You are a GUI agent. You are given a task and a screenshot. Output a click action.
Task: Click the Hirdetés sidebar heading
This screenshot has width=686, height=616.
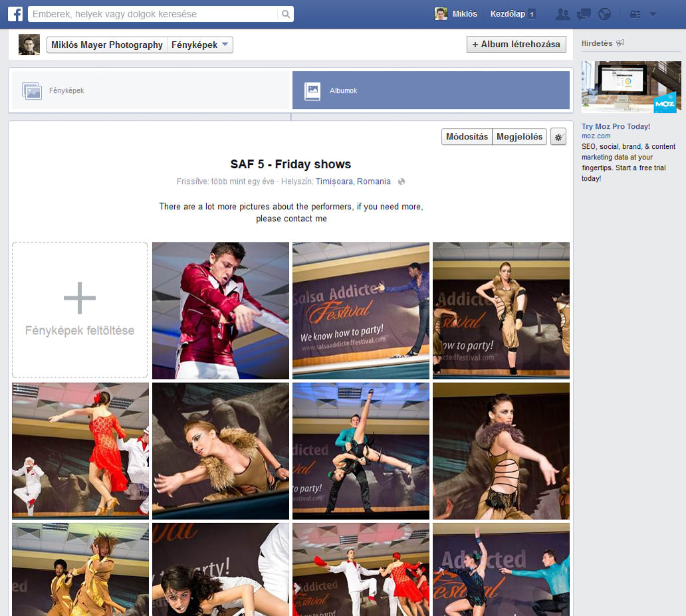coord(597,43)
